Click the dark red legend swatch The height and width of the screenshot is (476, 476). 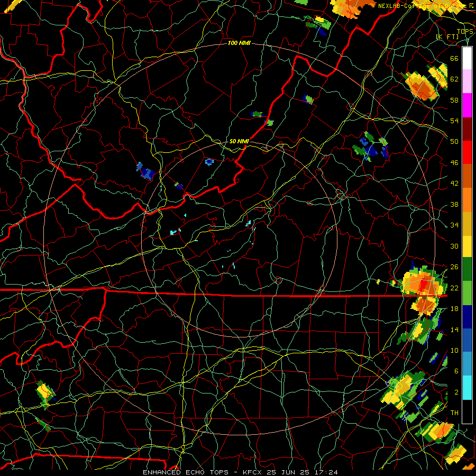tap(467, 129)
